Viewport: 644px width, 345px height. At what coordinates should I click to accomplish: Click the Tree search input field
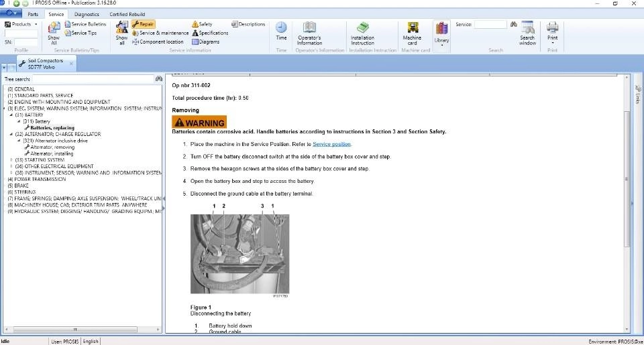93,79
